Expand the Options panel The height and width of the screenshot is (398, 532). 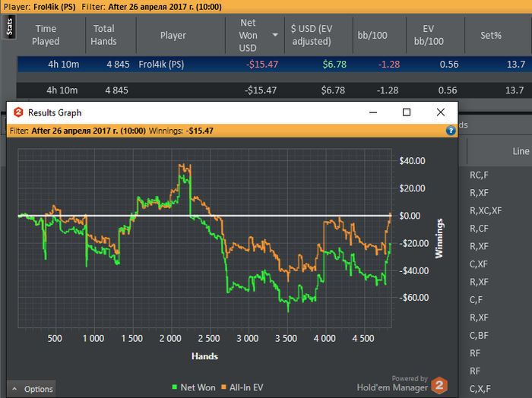[x=31, y=389]
